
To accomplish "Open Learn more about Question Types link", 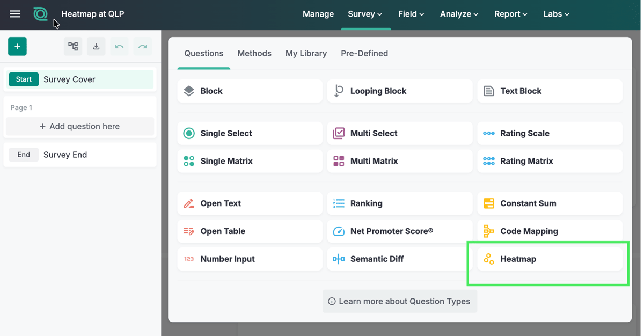I will [400, 302].
